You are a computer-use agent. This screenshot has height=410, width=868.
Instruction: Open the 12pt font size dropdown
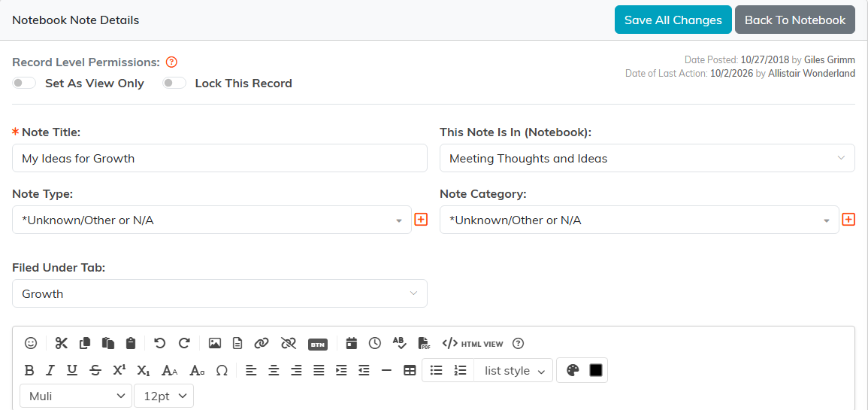(164, 396)
